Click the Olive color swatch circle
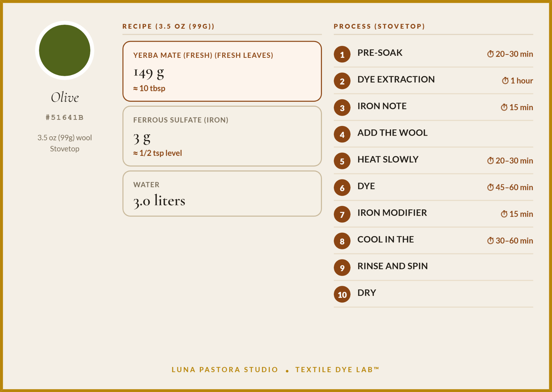Screen dimensions: 552x392 (65, 50)
